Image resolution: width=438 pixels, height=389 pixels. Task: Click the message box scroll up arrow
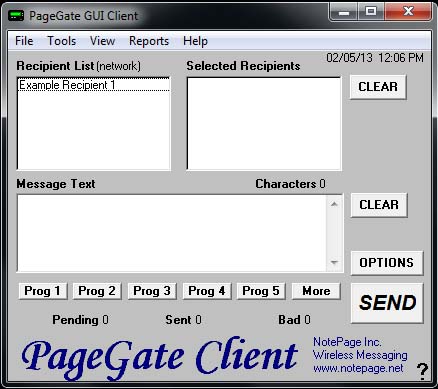[334, 204]
